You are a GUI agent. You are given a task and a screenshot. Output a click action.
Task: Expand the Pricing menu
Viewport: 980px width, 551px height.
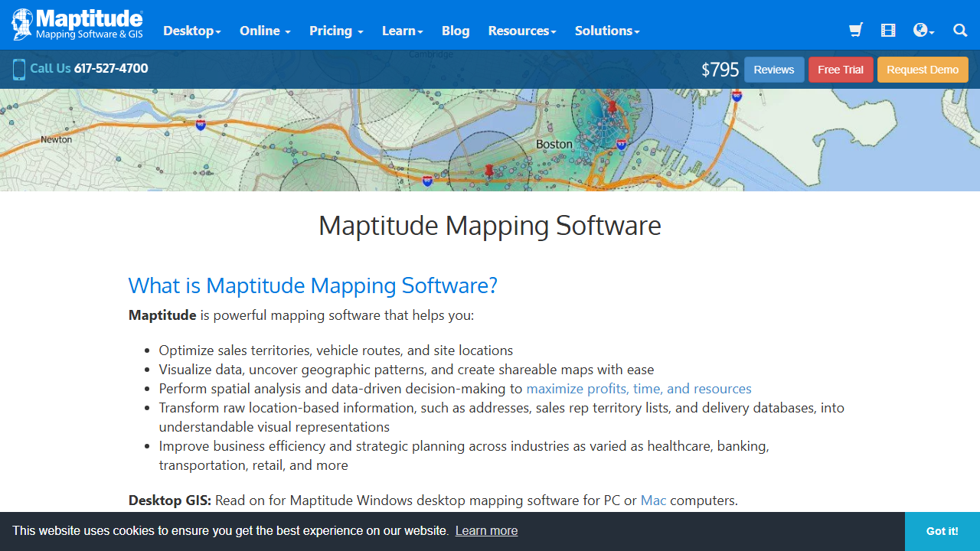(336, 31)
